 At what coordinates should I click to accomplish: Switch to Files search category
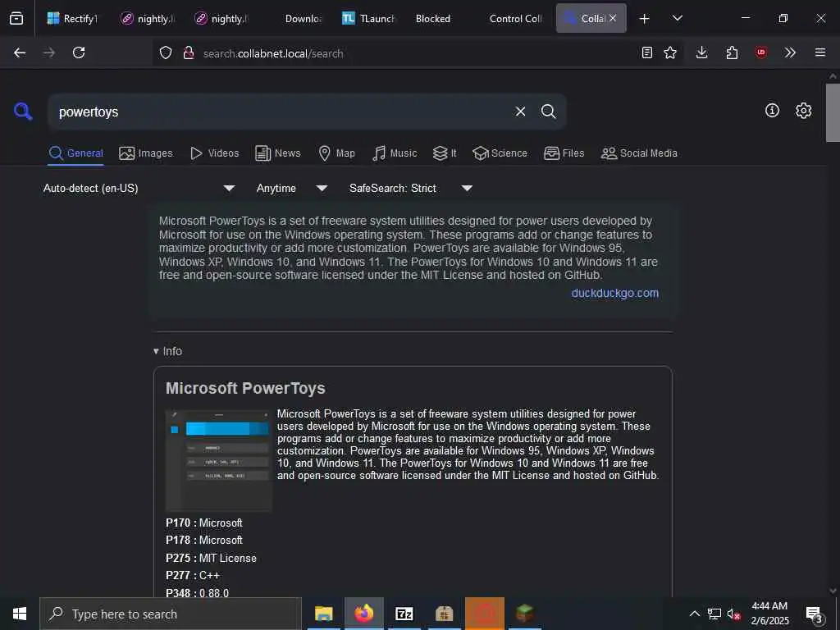pos(564,153)
